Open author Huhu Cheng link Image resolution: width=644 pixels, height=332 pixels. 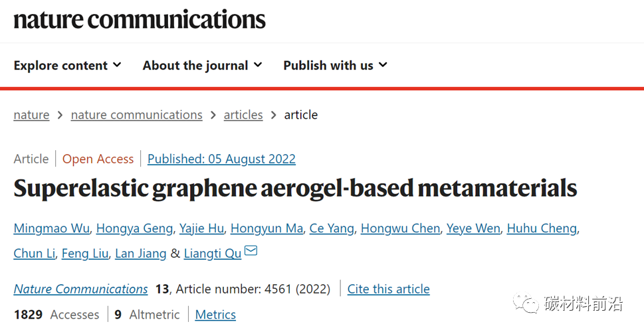click(542, 228)
